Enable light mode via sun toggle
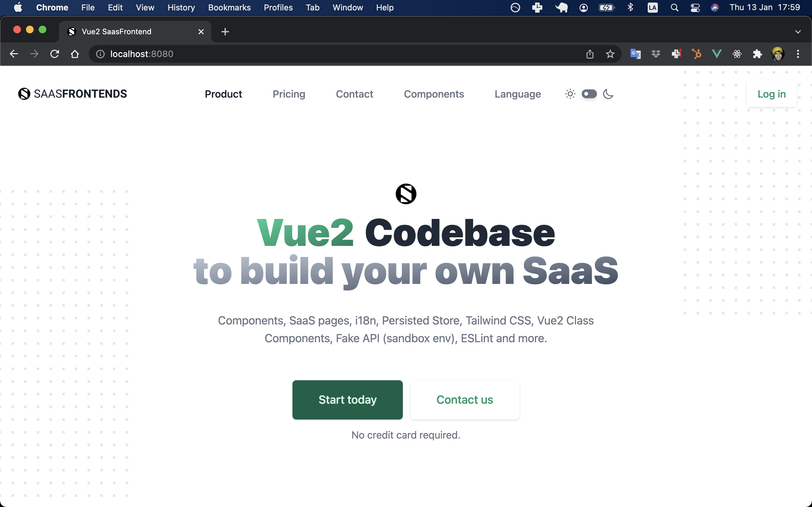Image resolution: width=812 pixels, height=507 pixels. [570, 93]
